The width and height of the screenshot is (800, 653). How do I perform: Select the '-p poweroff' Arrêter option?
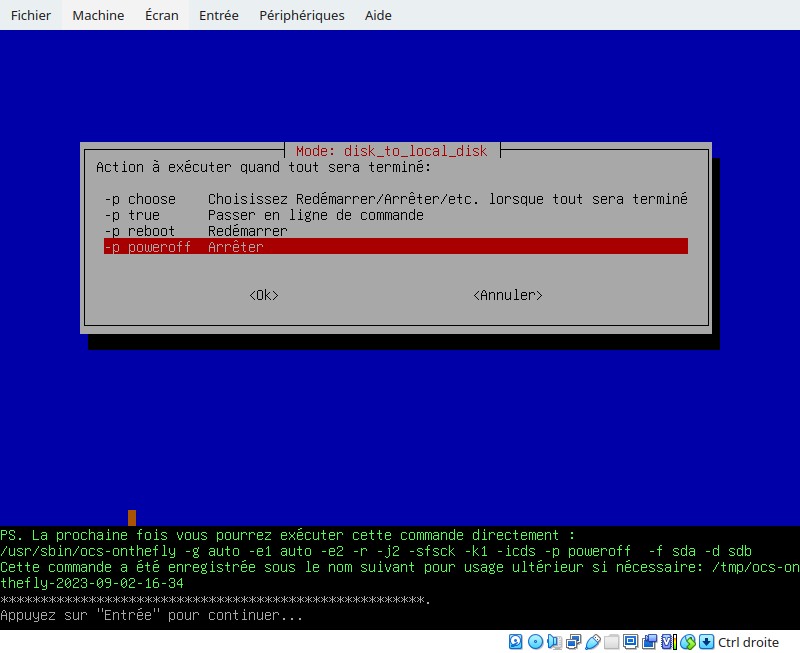pyautogui.click(x=396, y=246)
